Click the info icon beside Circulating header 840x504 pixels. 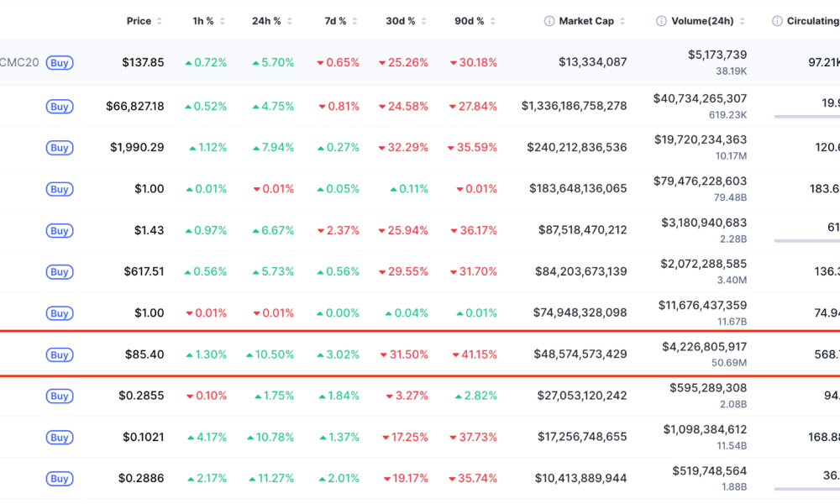777,21
